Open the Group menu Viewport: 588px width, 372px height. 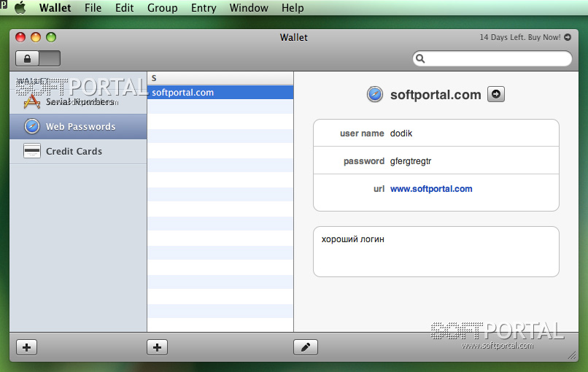point(163,8)
